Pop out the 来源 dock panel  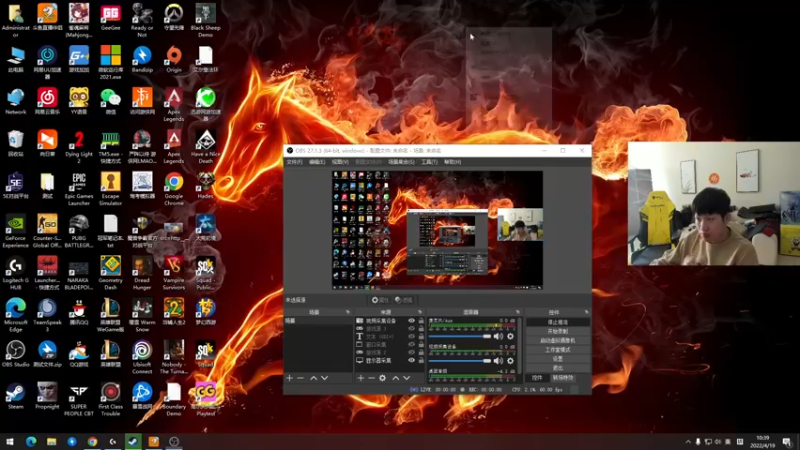click(x=420, y=312)
